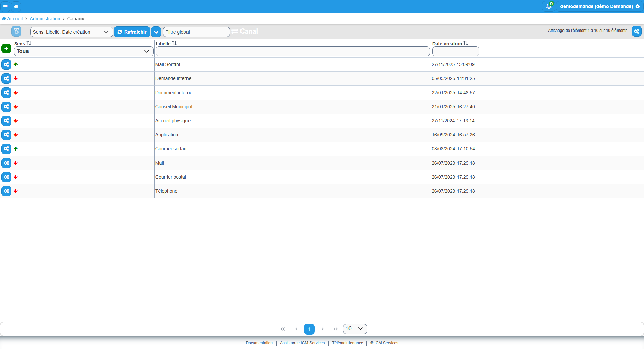Screen dimensions: 644x362
Task: Expand the Sens filter Tous dropdown
Action: pyautogui.click(x=84, y=51)
